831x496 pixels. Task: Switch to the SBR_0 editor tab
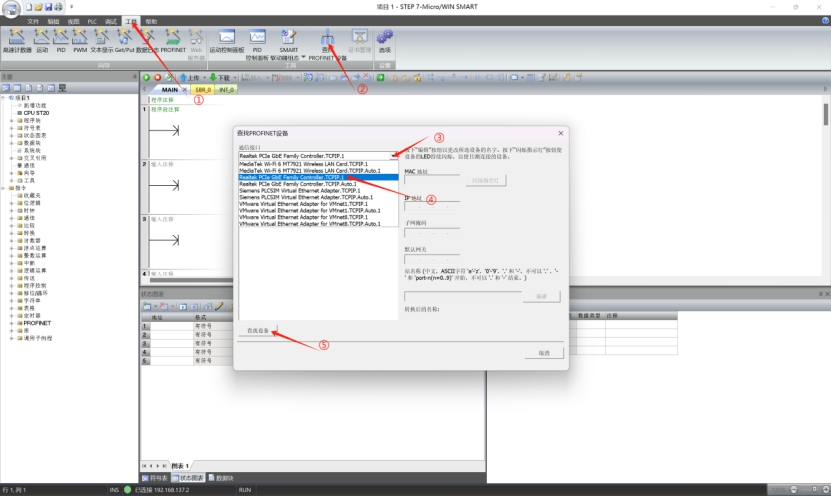click(203, 89)
